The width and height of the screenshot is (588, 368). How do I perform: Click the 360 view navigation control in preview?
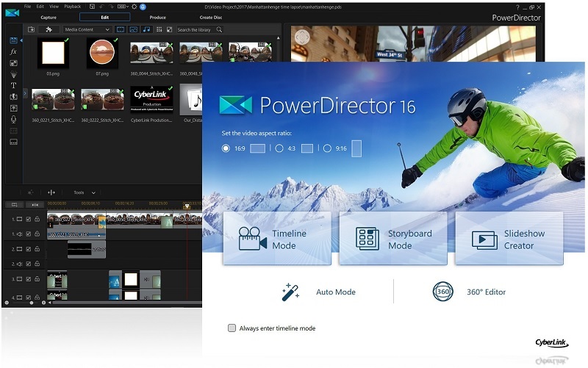(x=302, y=37)
